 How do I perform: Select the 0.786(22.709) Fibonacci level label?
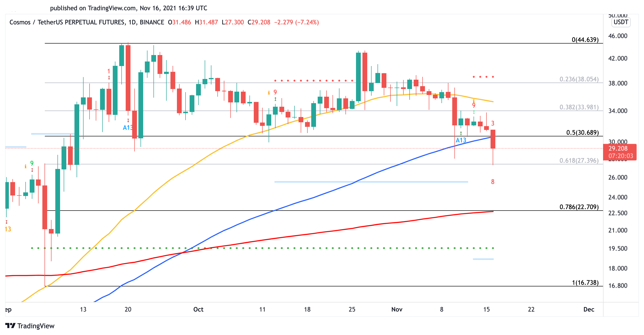click(x=579, y=207)
